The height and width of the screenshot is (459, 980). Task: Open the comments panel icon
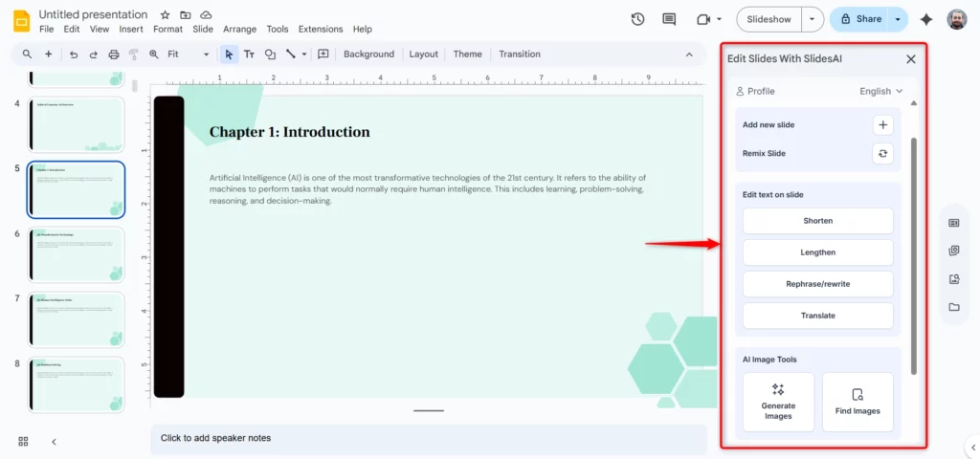click(669, 19)
